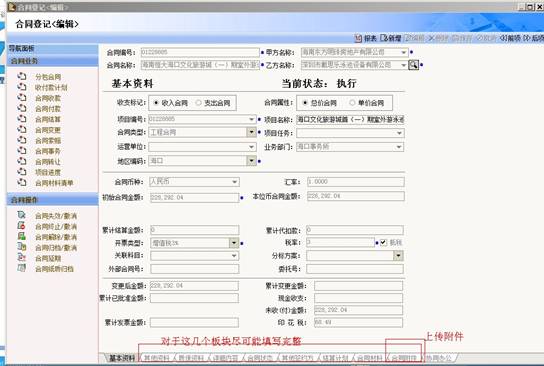544x366 pixels.
Task: Select the 总价合同 radio button
Action: [x=305, y=103]
